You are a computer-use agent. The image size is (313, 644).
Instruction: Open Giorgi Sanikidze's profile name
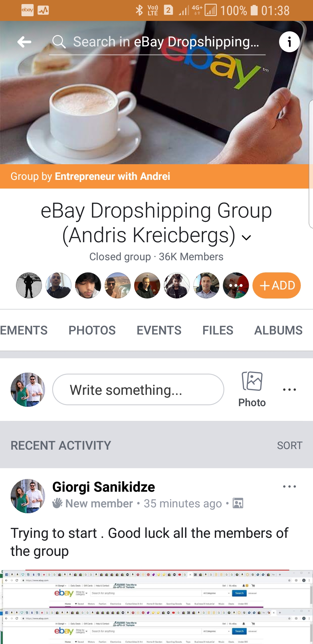[x=103, y=487]
